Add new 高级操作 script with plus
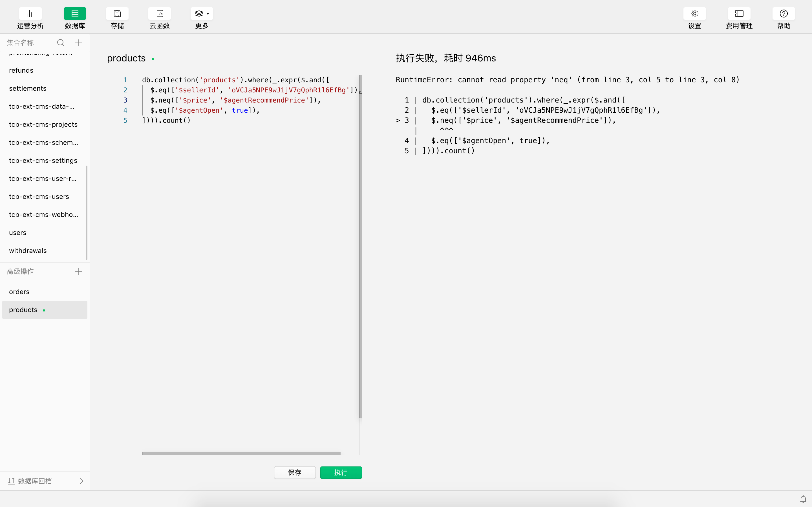 [x=78, y=272]
